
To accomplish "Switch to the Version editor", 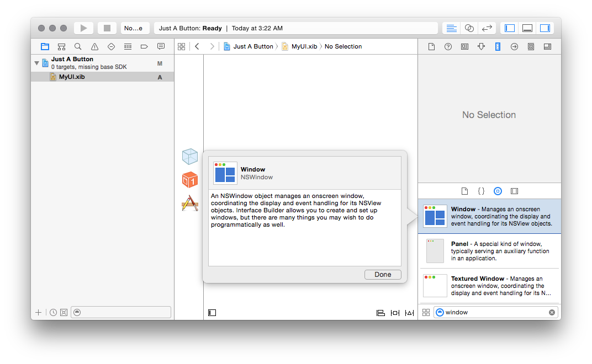I will pos(487,28).
